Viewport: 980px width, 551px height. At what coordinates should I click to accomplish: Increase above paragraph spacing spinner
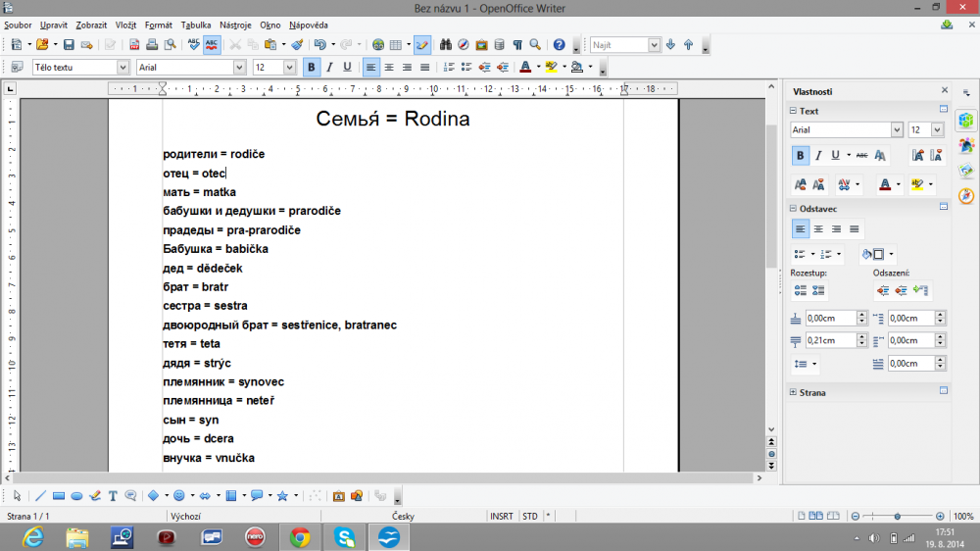coord(861,315)
